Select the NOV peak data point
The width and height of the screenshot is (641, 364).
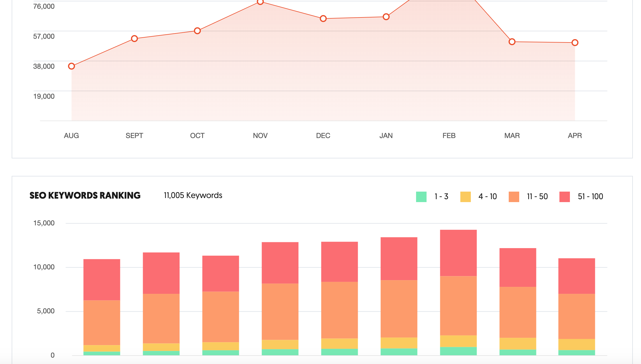260,2
